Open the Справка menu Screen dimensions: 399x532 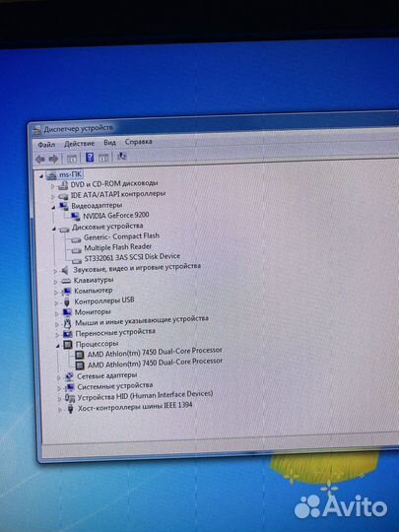coord(138,142)
